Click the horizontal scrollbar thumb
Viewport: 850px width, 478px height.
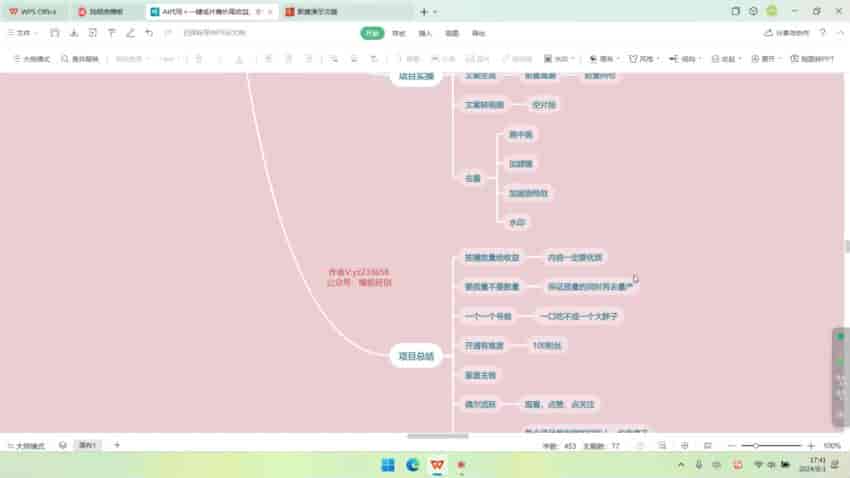coord(437,436)
